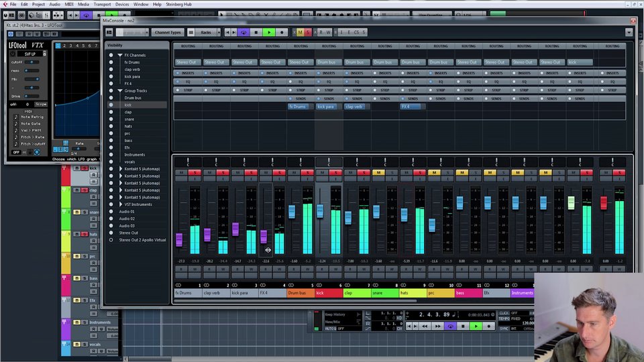Open the Project menu

tap(38, 4)
